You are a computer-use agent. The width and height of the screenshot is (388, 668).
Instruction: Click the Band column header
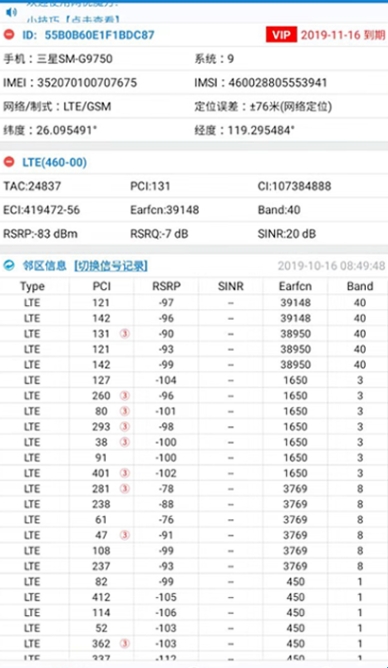360,286
